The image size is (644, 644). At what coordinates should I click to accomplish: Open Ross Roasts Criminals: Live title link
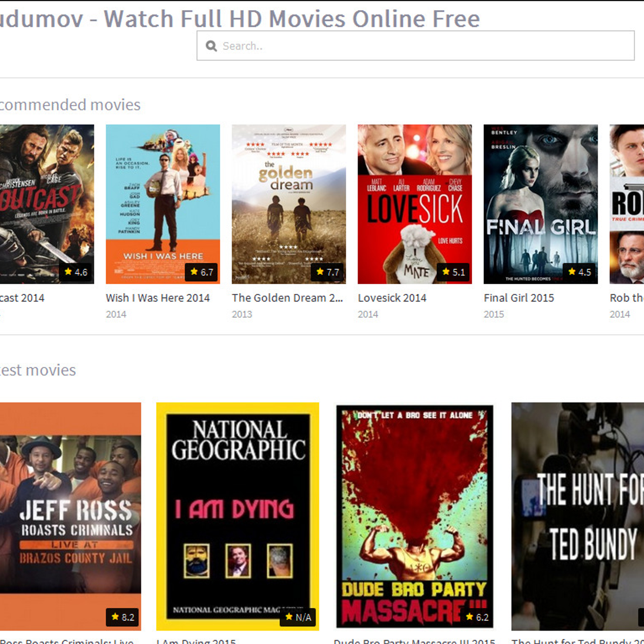[67, 641]
